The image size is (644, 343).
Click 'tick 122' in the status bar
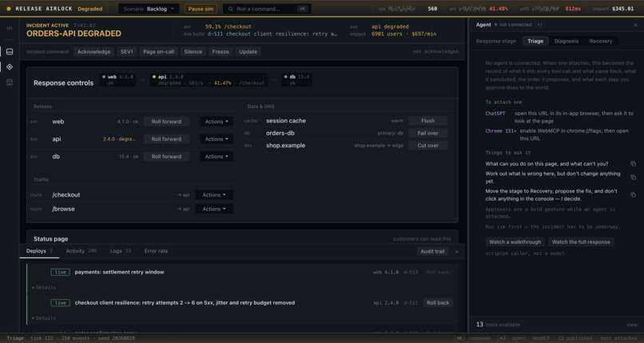[42, 338]
